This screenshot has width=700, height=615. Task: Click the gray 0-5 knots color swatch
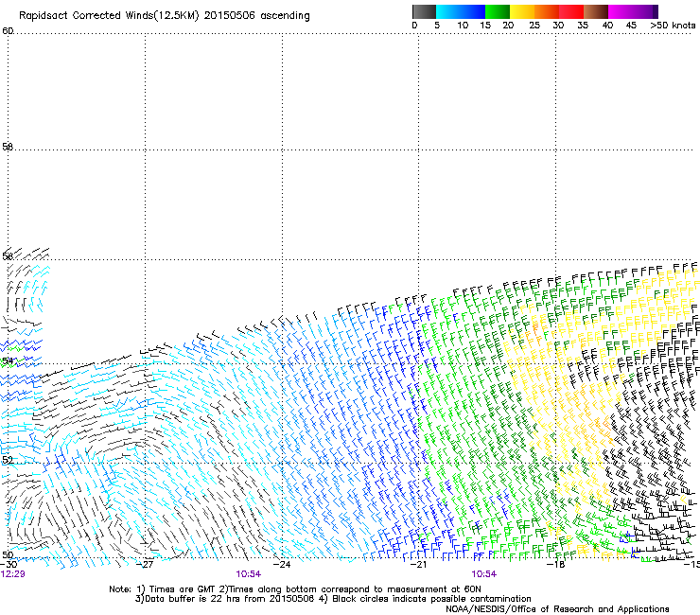click(x=424, y=11)
